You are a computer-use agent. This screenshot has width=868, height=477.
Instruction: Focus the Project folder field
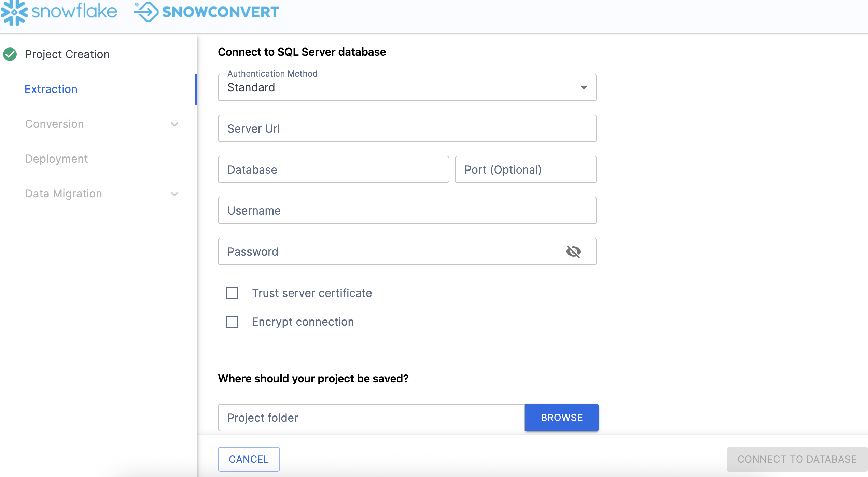[371, 418]
